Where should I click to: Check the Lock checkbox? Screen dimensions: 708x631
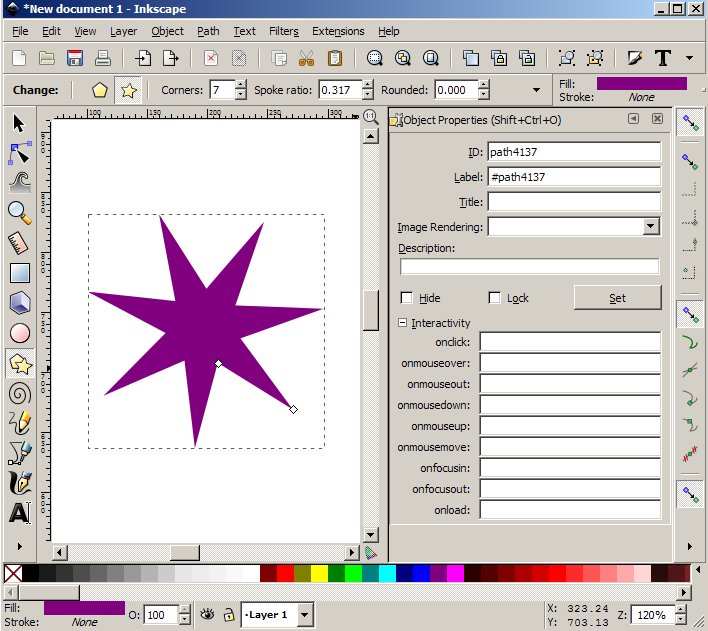click(494, 298)
